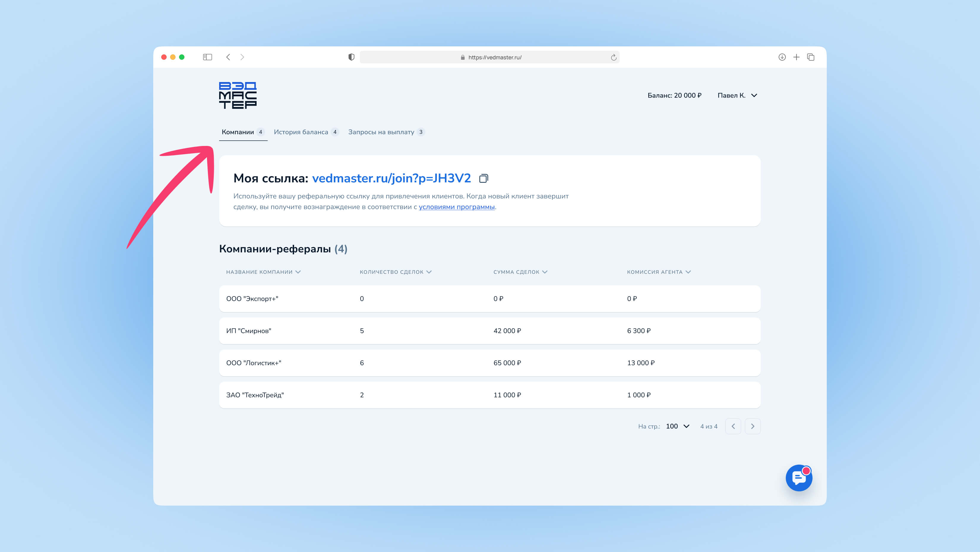Open the условиями программы link
The width and height of the screenshot is (980, 552).
tap(456, 207)
